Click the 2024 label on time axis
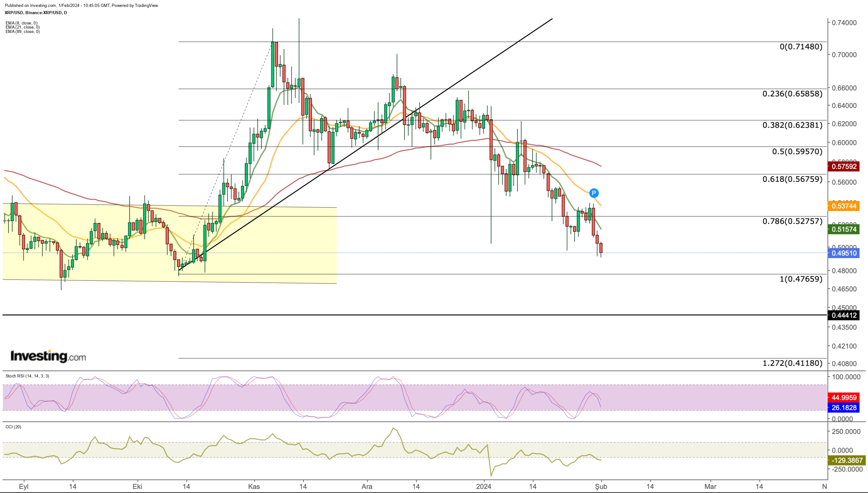Image resolution: width=868 pixels, height=493 pixels. click(x=484, y=487)
